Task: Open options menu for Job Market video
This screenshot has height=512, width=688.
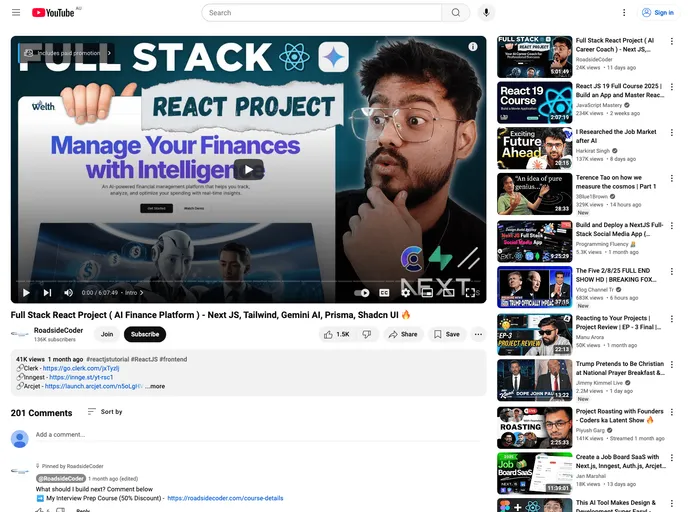Action: [671, 132]
